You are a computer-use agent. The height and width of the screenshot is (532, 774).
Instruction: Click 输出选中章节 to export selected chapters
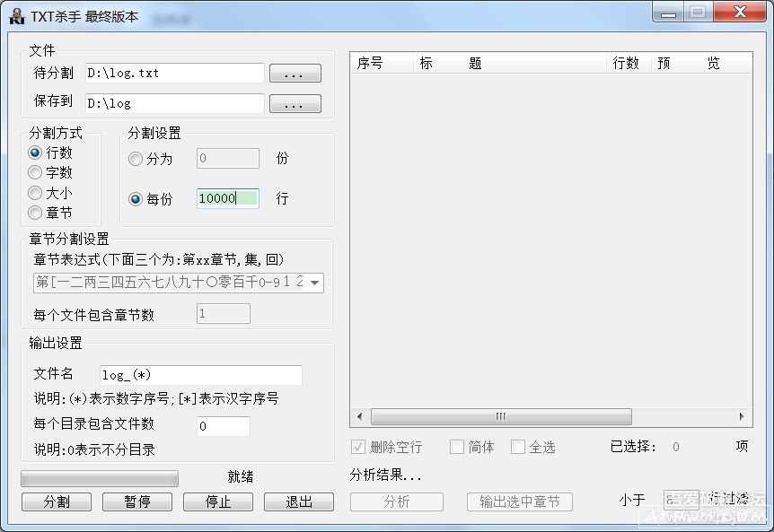(x=519, y=501)
